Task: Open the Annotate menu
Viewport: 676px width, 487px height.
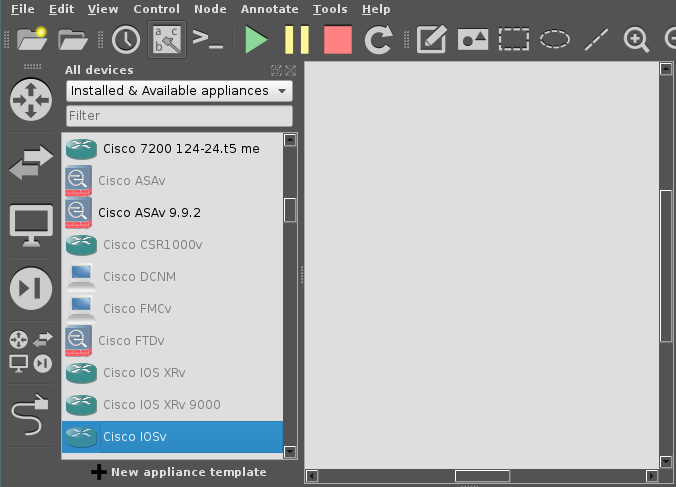Action: click(x=269, y=9)
